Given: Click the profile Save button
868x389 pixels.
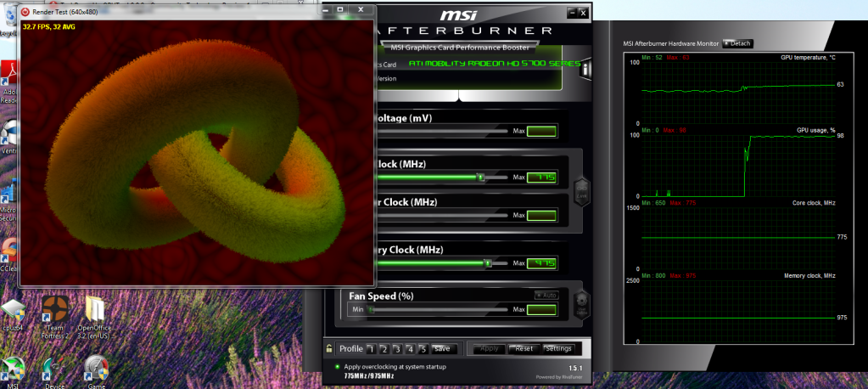Looking at the screenshot, I should click(442, 349).
